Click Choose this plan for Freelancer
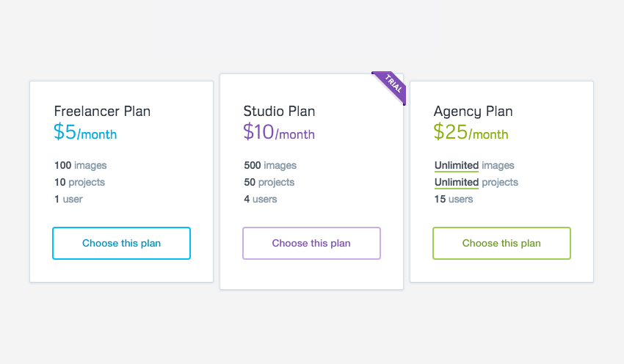The width and height of the screenshot is (624, 364). [x=121, y=243]
